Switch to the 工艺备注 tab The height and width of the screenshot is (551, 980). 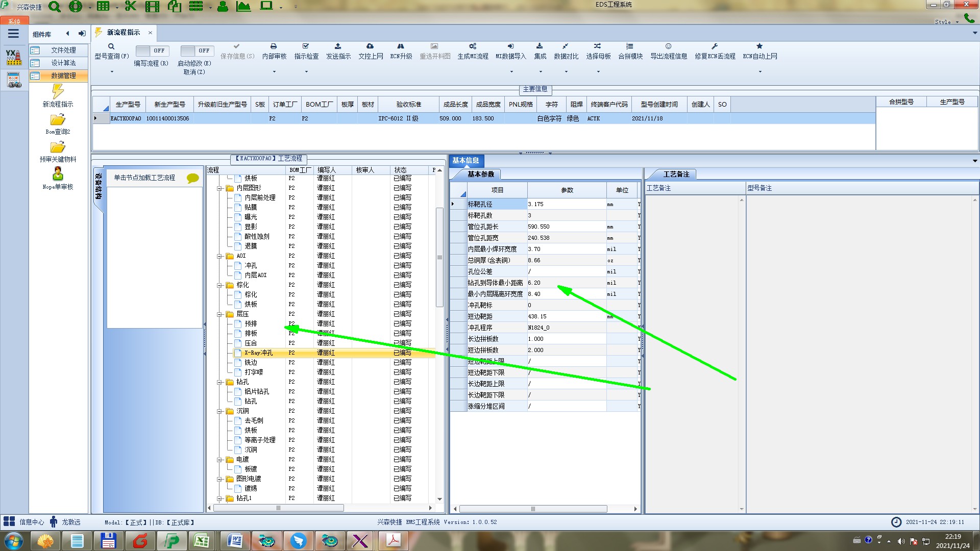point(675,174)
